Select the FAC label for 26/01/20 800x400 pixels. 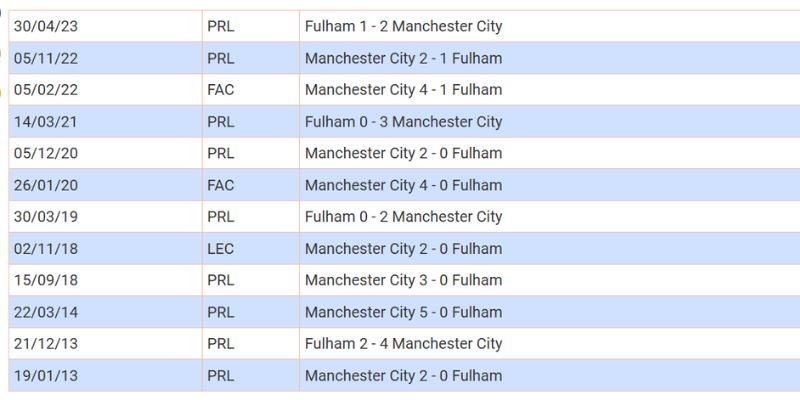220,185
